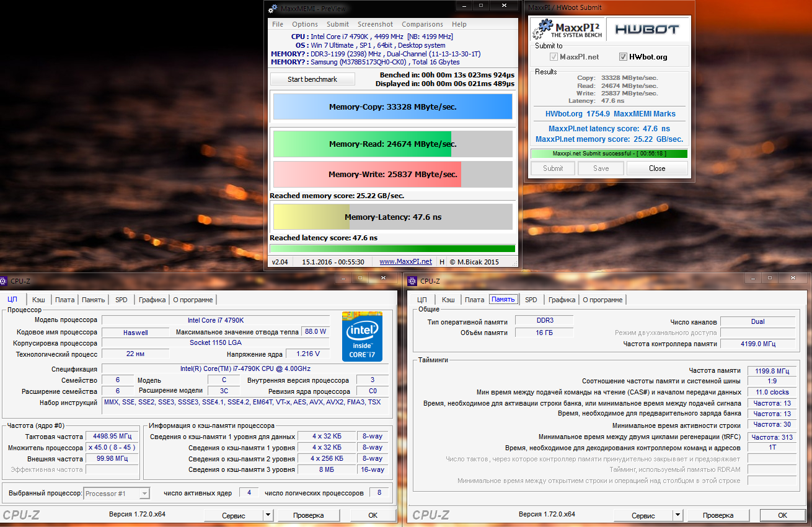The width and height of the screenshot is (812, 527).
Task: Open the Comparisons menu in MaxxMEM
Action: pos(423,24)
